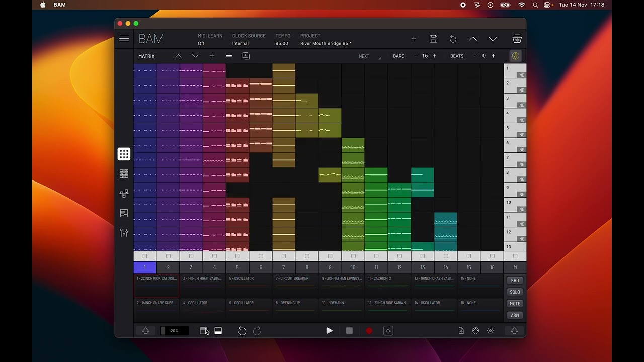The height and width of the screenshot is (362, 644).
Task: Start recording with the red record button
Action: pos(369,331)
